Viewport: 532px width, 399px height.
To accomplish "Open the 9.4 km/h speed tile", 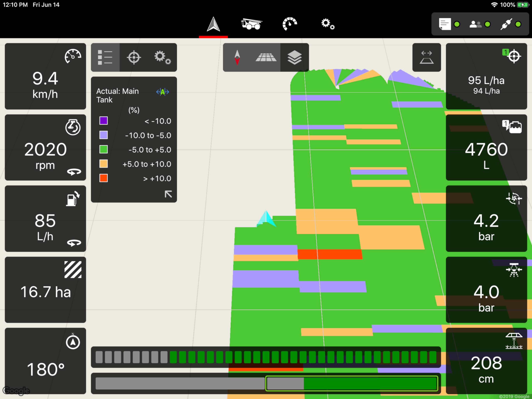I will [45, 76].
